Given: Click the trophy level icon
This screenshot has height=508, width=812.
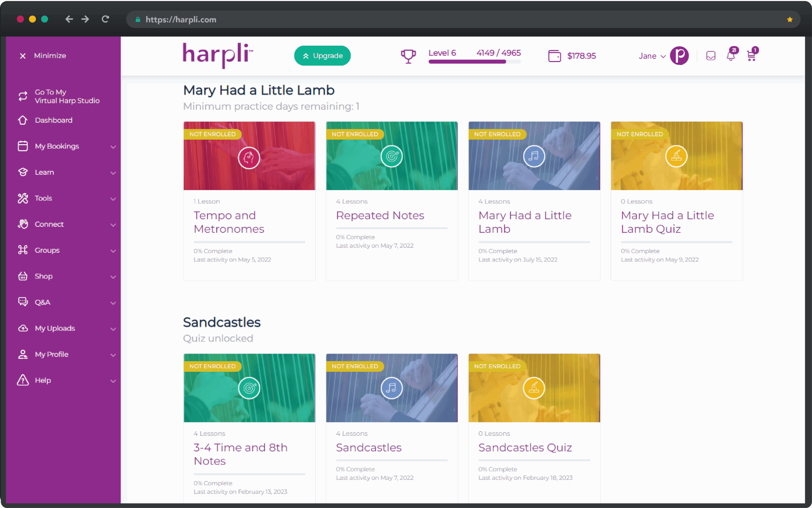Looking at the screenshot, I should tap(408, 56).
